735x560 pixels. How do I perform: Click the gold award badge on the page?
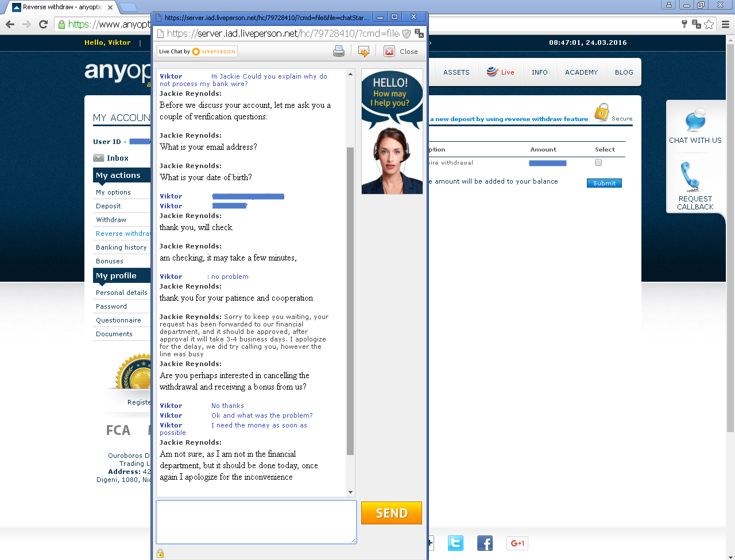tap(133, 372)
